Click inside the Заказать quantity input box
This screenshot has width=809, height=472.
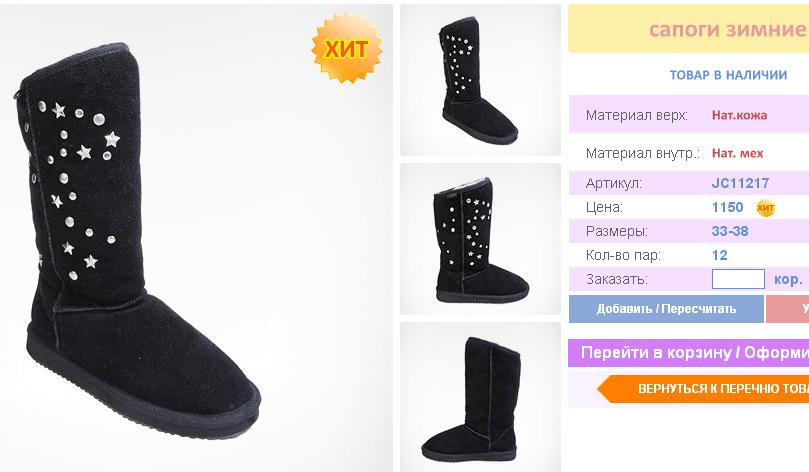[x=738, y=279]
